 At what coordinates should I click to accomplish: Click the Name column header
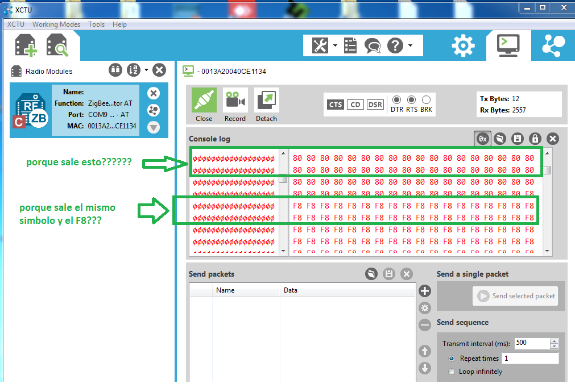tap(246, 290)
